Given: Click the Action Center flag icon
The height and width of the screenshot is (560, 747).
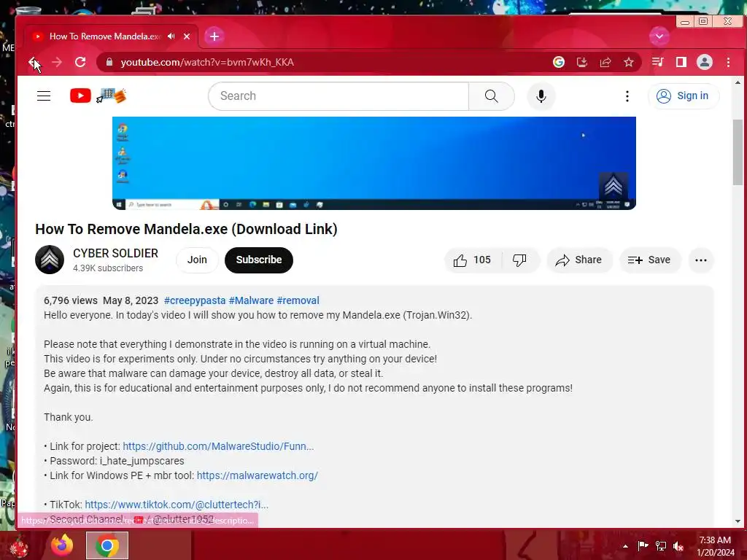Looking at the screenshot, I should (x=643, y=545).
